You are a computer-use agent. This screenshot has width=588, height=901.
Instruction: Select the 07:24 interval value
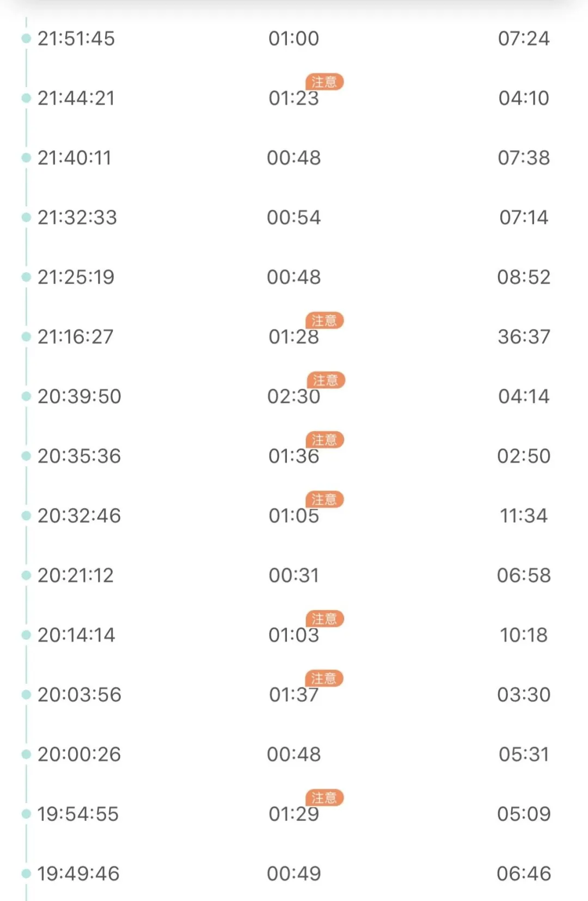pyautogui.click(x=524, y=39)
